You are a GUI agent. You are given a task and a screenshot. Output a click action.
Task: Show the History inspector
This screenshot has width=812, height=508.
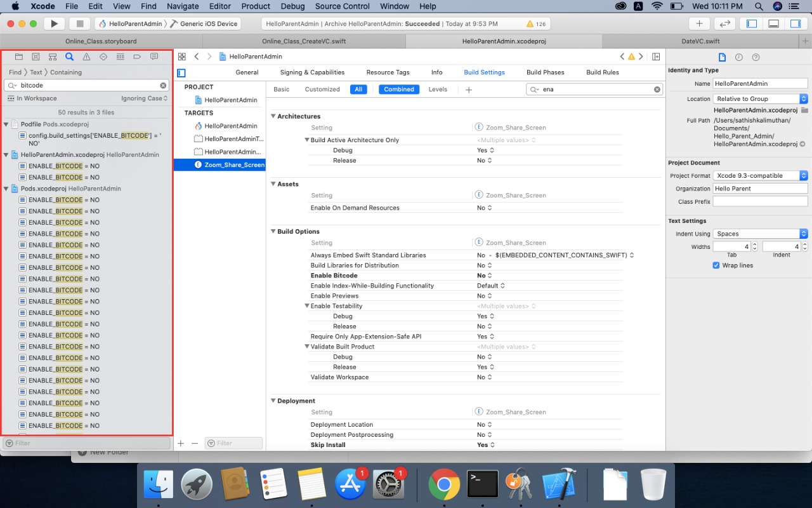[x=739, y=57]
